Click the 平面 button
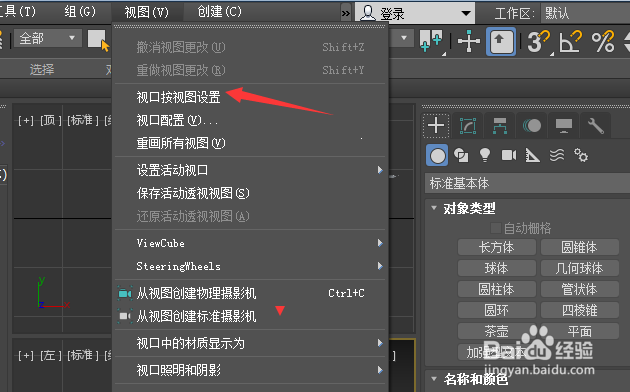630x392 pixels. pyautogui.click(x=579, y=331)
